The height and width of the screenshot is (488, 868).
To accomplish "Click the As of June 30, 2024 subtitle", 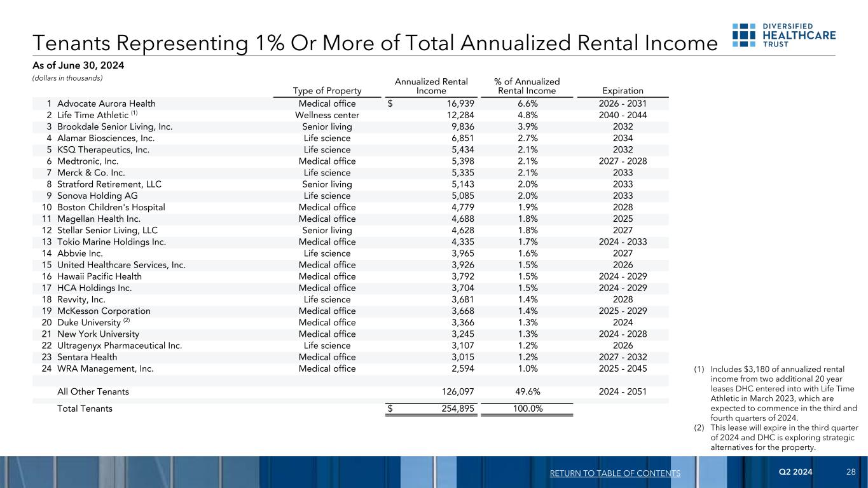I will [78, 65].
